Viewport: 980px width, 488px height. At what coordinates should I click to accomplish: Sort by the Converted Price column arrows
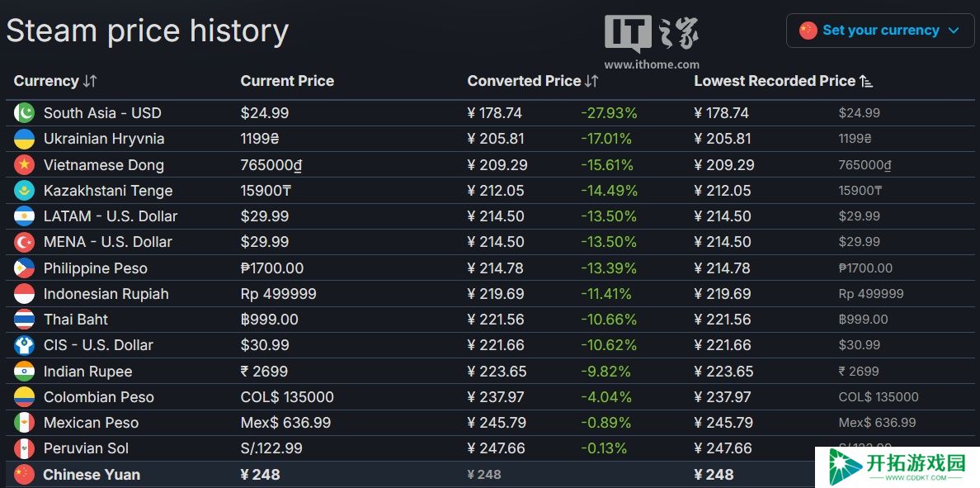click(x=591, y=81)
